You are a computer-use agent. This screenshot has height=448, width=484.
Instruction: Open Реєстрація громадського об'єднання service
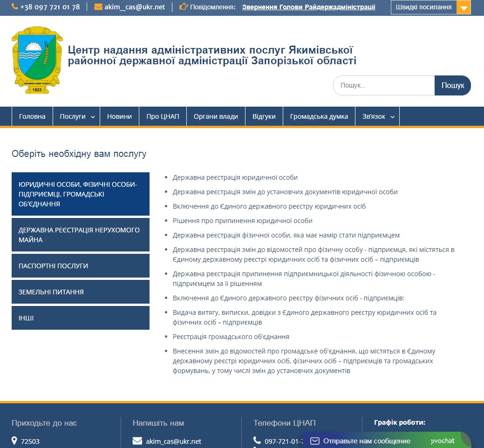tap(231, 337)
